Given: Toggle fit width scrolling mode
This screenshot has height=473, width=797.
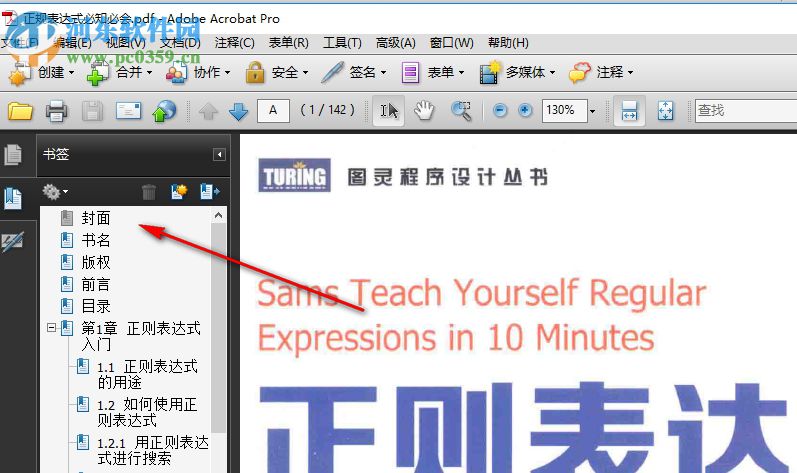Looking at the screenshot, I should [629, 110].
